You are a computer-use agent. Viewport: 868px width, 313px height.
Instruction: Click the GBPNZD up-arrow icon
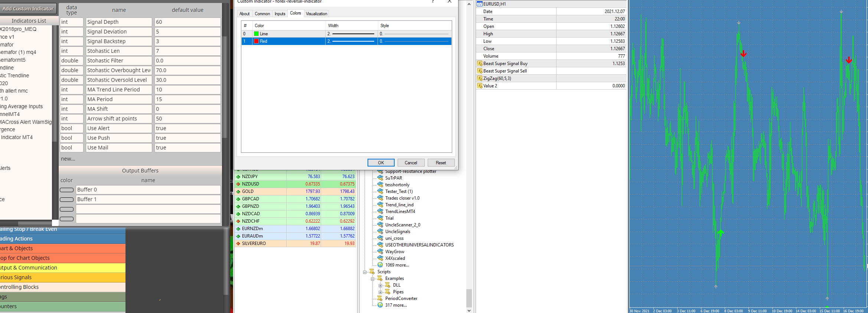pos(238,206)
